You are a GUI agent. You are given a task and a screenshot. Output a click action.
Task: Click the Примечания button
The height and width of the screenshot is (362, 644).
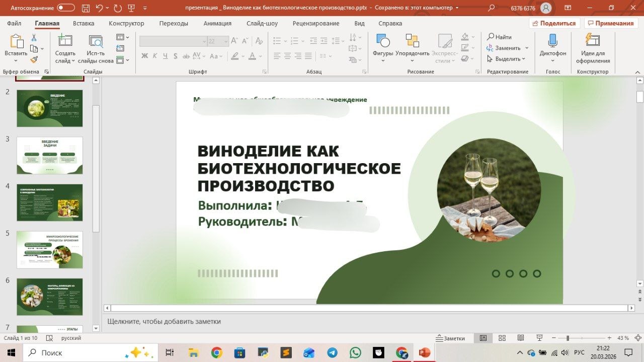coord(611,23)
